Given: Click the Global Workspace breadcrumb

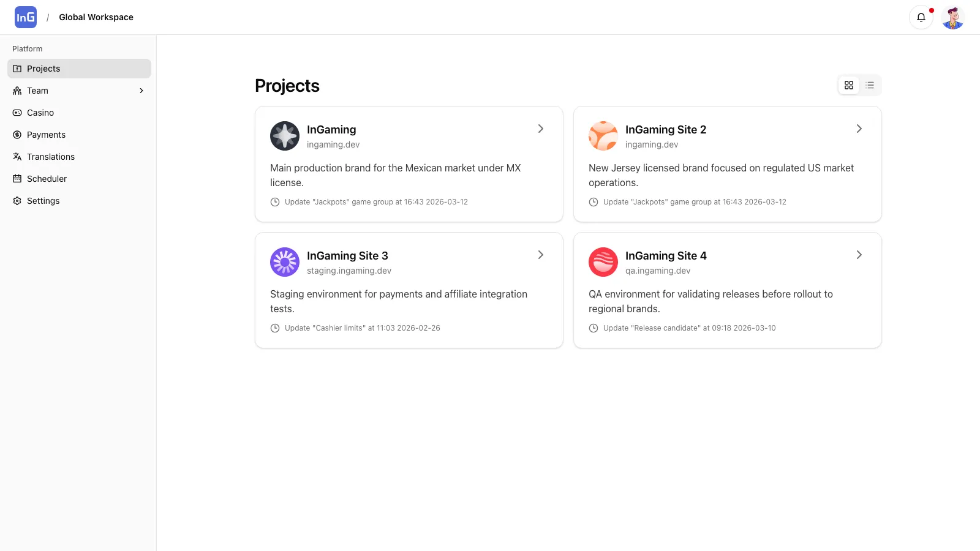Looking at the screenshot, I should [x=96, y=17].
